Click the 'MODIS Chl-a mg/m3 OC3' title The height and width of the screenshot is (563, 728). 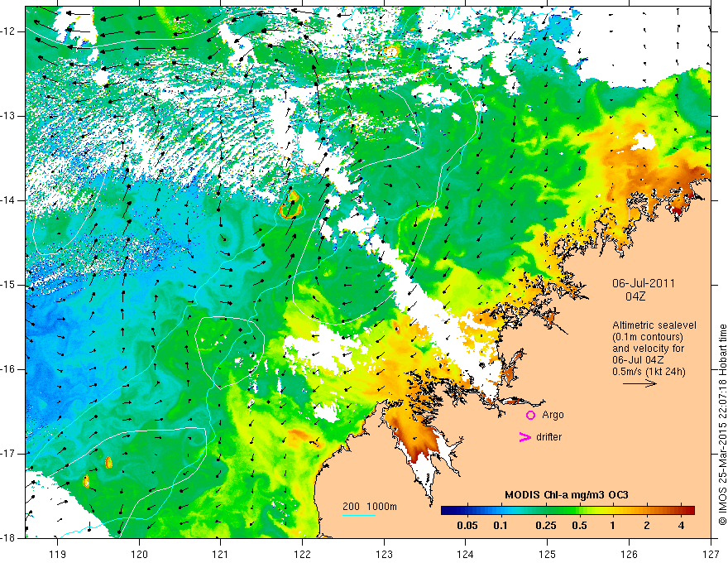(x=567, y=495)
